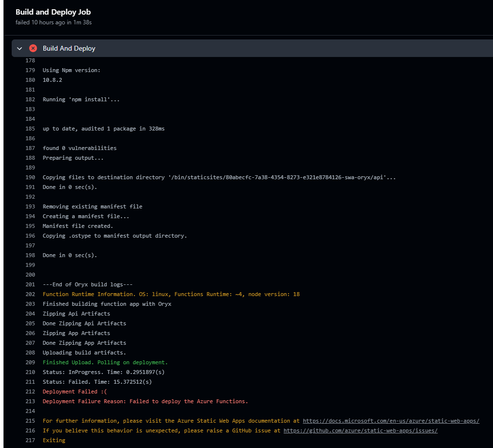Select 'Done in 0 sec(s).' on line 198
The image size is (493, 448).
[70, 256]
